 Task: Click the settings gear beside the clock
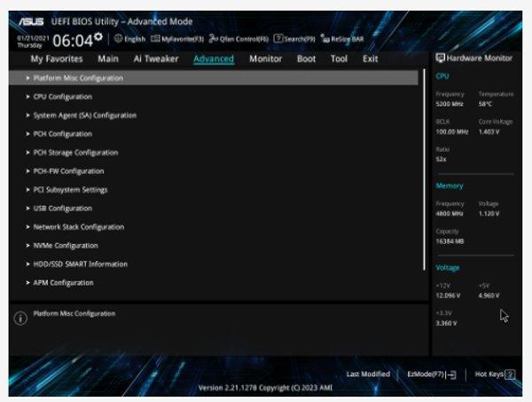[x=98, y=36]
